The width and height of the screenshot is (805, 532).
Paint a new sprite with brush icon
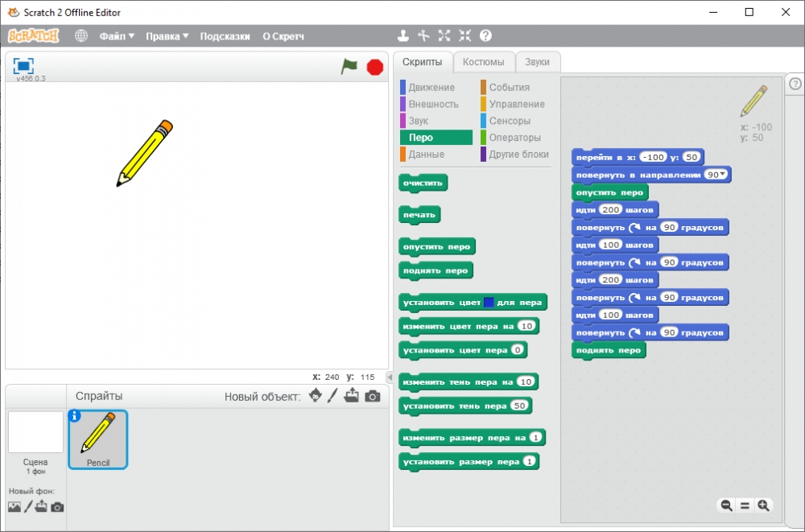click(332, 395)
